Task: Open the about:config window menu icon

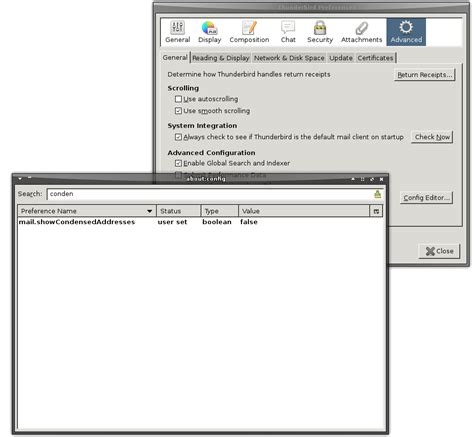Action: (20, 179)
